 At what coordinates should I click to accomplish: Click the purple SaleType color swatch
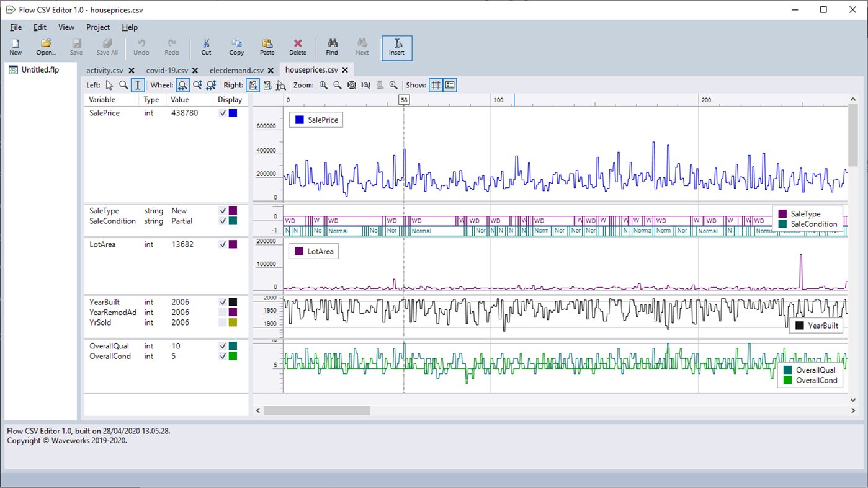[234, 210]
